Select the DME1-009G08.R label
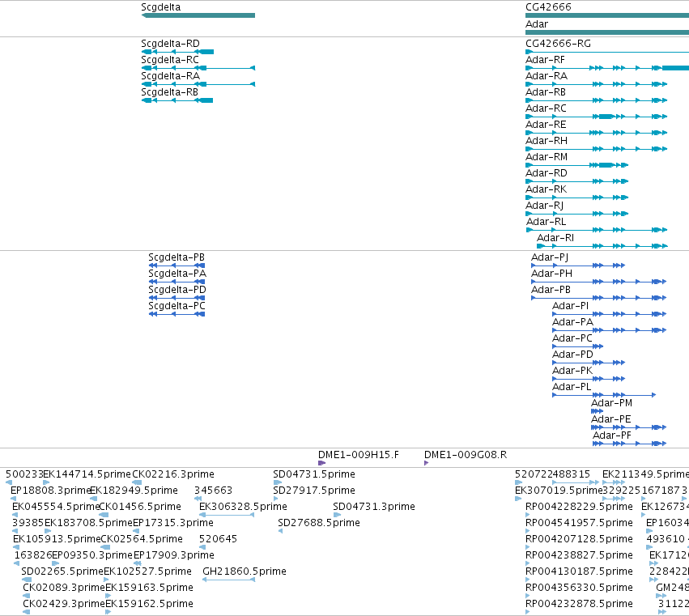Image resolution: width=689 pixels, height=616 pixels. pos(466,455)
